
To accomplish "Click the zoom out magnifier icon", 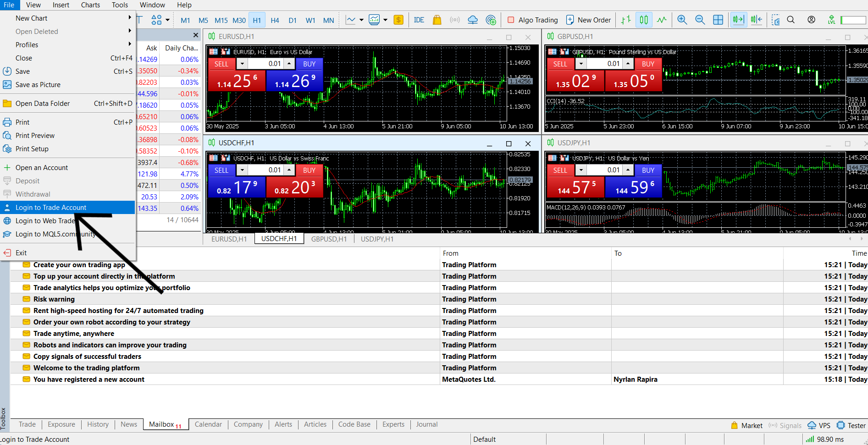I will pyautogui.click(x=700, y=20).
